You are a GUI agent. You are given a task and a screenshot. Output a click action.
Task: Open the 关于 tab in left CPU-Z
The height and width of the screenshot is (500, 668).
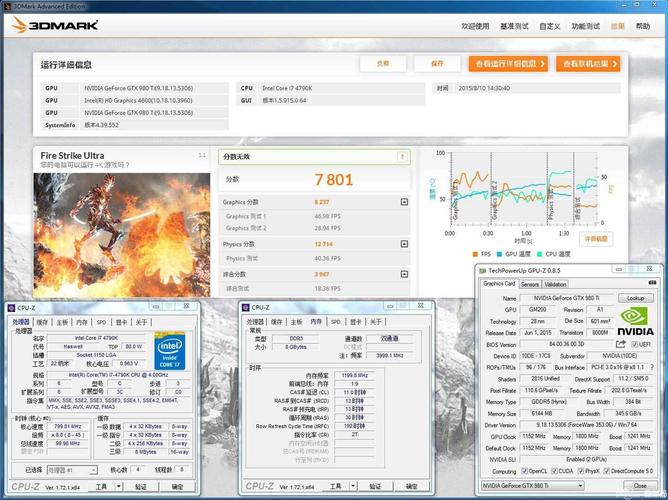(x=141, y=322)
